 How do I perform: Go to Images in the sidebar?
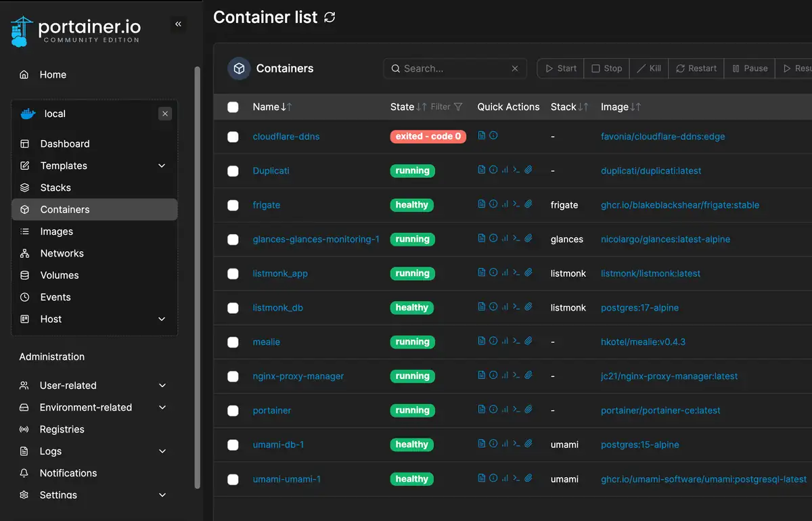tap(56, 231)
